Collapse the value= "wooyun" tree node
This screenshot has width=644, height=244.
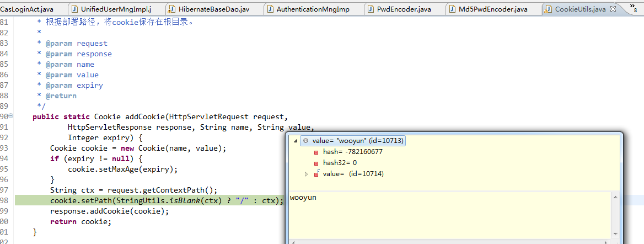(x=295, y=141)
